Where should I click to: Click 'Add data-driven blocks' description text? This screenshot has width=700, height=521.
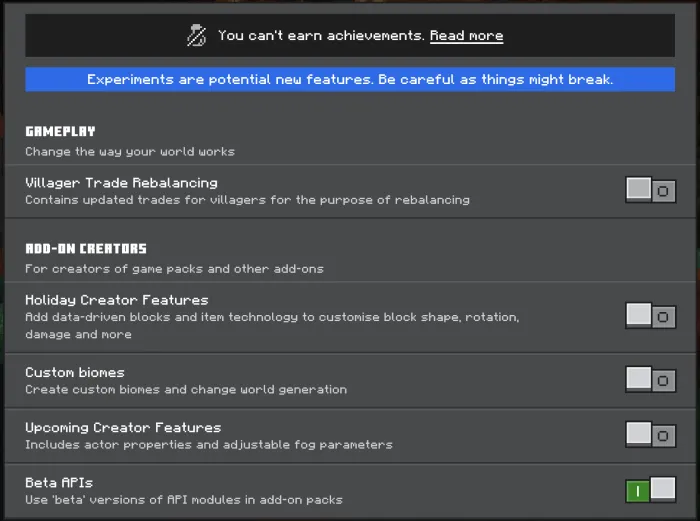pyautogui.click(x=272, y=325)
